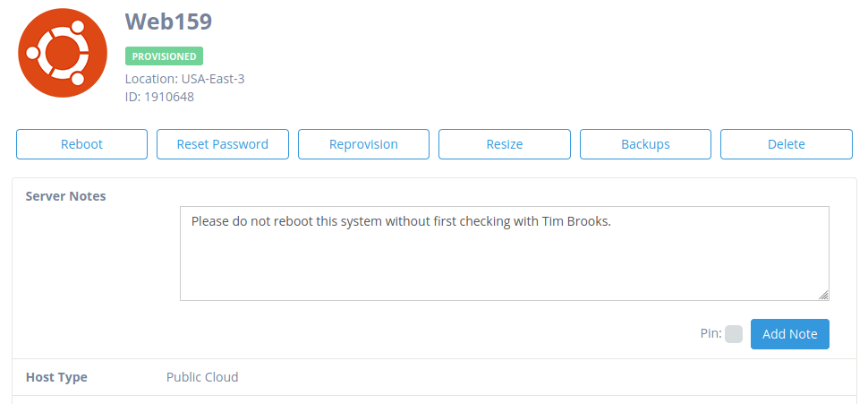The width and height of the screenshot is (868, 404).
Task: Click the Reprovision button
Action: [363, 144]
